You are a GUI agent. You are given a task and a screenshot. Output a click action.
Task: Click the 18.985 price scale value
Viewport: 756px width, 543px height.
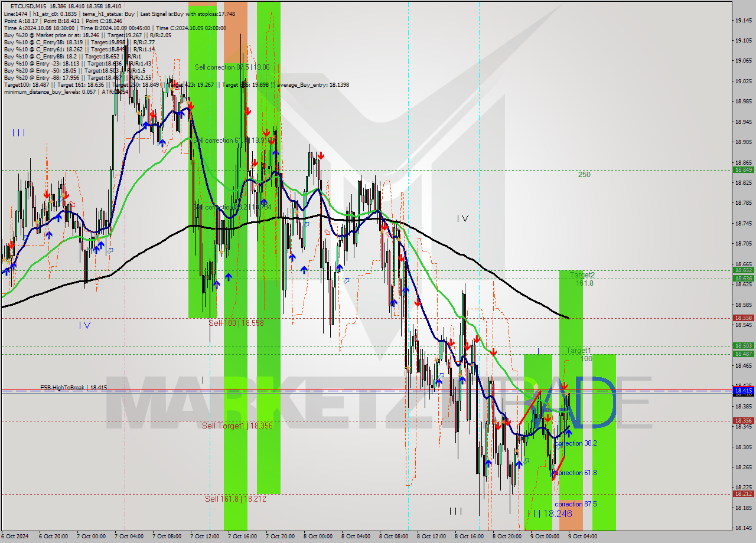pyautogui.click(x=743, y=101)
